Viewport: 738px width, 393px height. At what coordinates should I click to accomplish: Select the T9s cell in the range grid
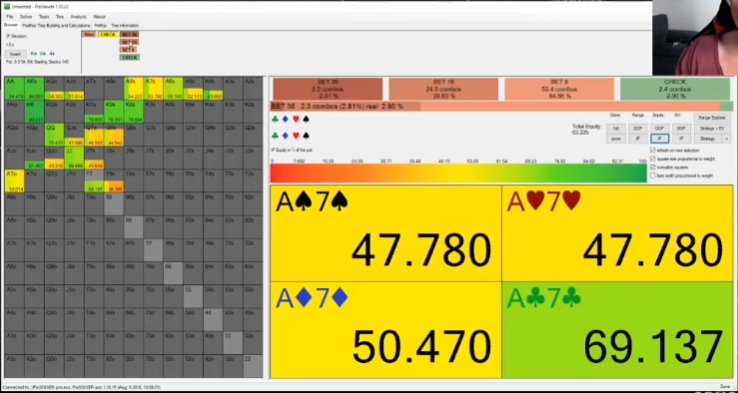[114, 181]
